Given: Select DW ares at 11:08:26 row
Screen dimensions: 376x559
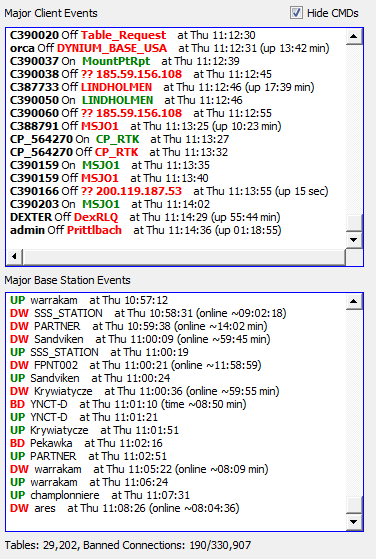Looking at the screenshot, I should coord(125,508).
